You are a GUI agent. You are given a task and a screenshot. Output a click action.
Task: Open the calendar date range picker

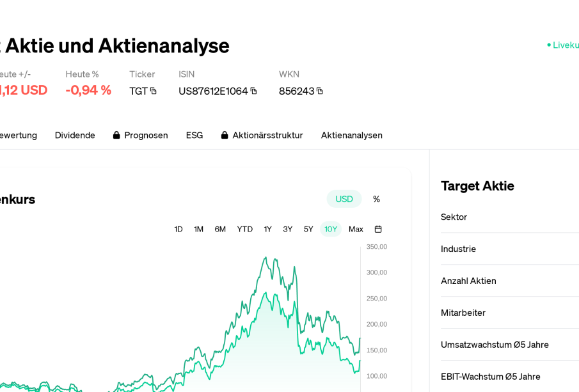378,229
